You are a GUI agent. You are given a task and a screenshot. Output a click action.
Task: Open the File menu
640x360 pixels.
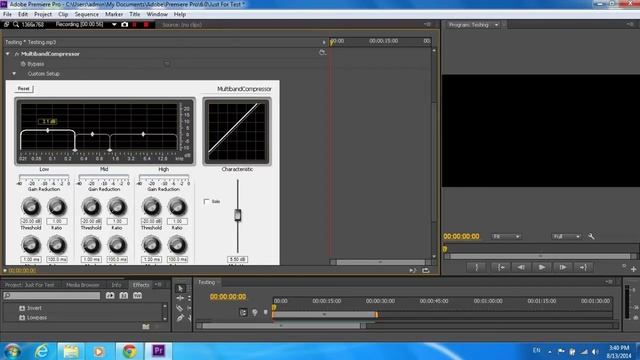point(7,14)
